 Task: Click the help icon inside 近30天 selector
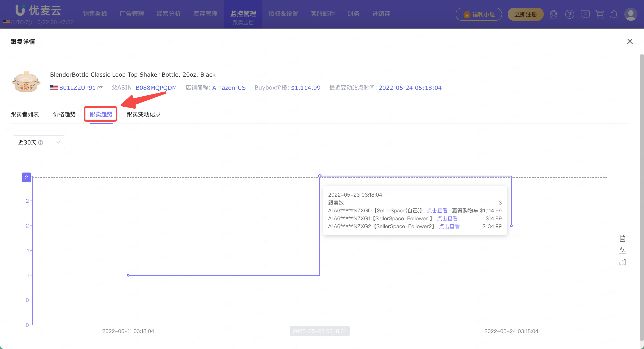[x=41, y=142]
